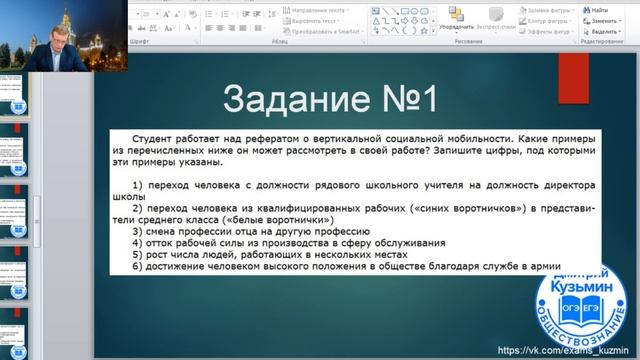Image resolution: width=640 pixels, height=360 pixels.
Task: Select the Left Brace shape
Action: tap(405, 31)
